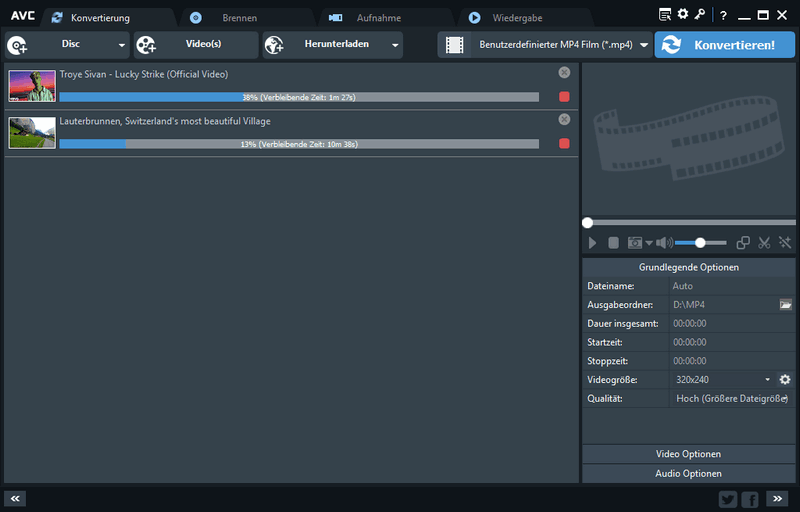Click the Disc button label
This screenshot has height=512, width=800.
coord(71,44)
